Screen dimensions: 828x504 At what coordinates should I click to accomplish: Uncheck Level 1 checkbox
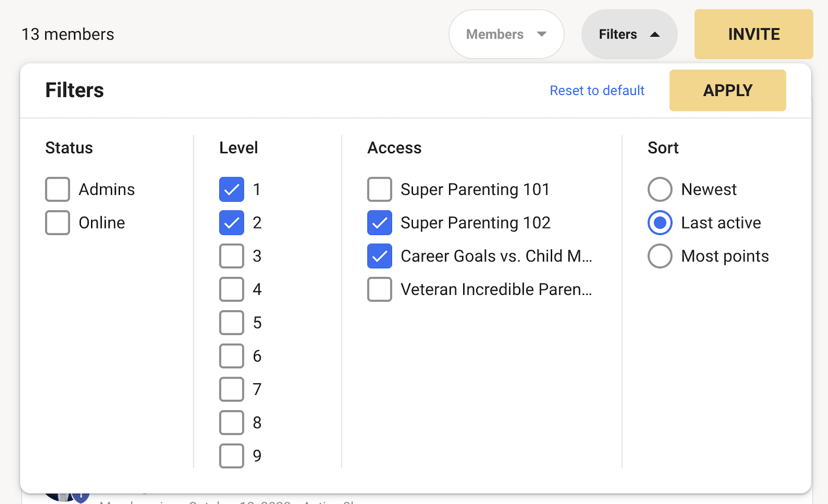[232, 189]
